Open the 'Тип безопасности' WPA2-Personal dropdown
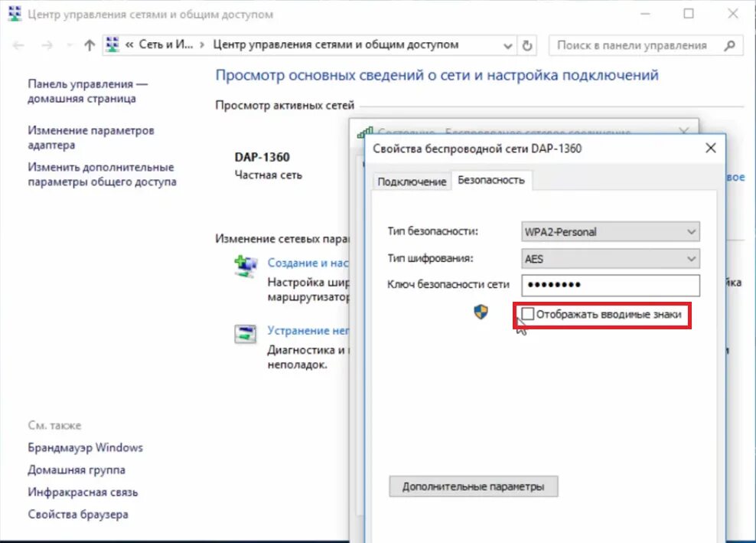The height and width of the screenshot is (543, 756). [x=611, y=232]
